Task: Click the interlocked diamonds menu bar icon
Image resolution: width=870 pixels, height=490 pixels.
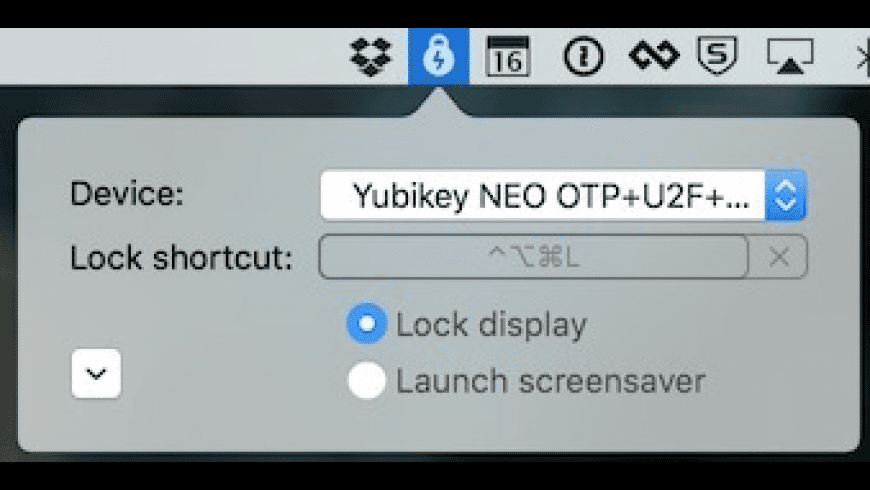Action: (x=653, y=58)
